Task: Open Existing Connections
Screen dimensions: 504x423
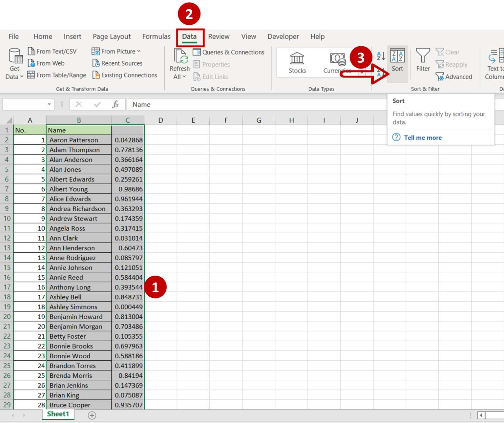Action: pos(124,75)
